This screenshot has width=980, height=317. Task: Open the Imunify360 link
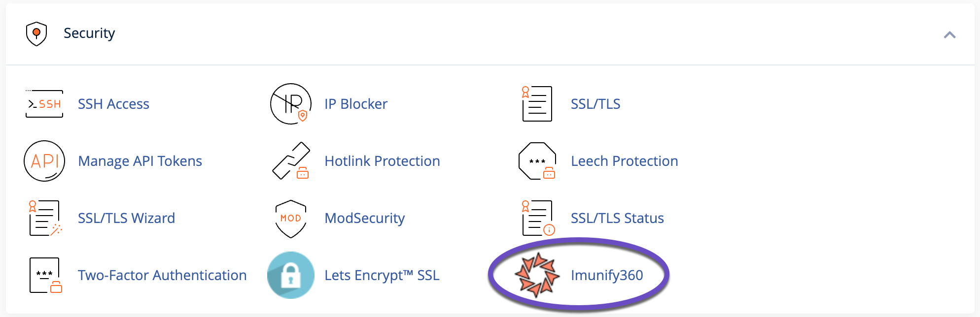[x=607, y=275]
